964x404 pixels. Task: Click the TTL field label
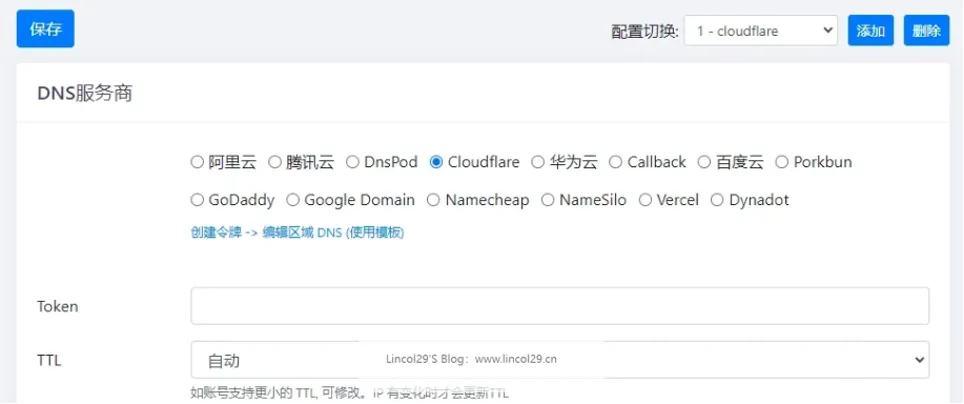tap(49, 360)
